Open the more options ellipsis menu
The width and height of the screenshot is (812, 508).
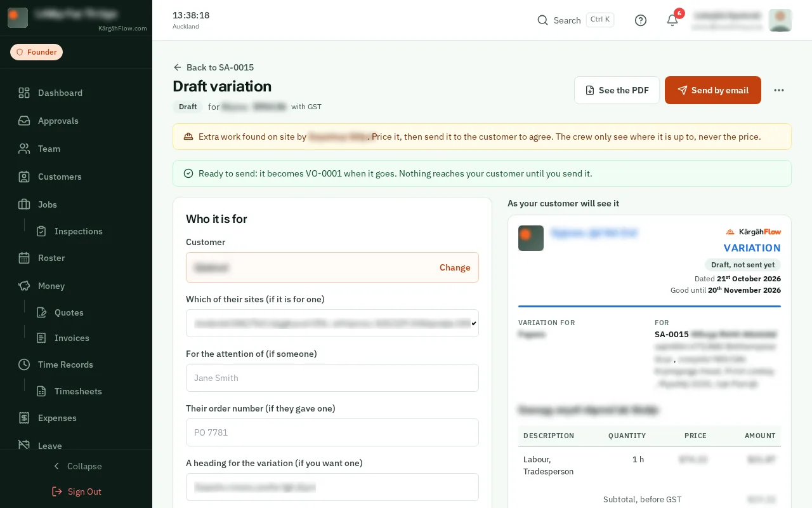(x=779, y=90)
